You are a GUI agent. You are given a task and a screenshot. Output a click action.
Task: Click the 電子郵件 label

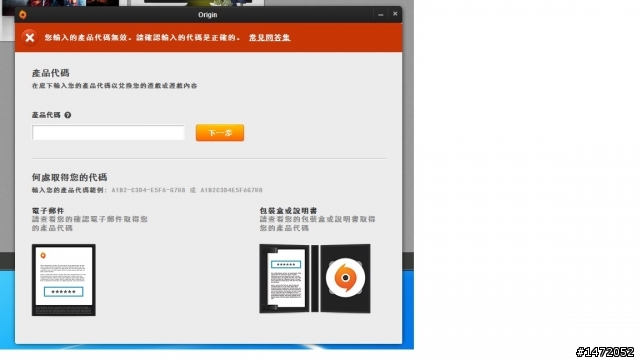point(48,211)
